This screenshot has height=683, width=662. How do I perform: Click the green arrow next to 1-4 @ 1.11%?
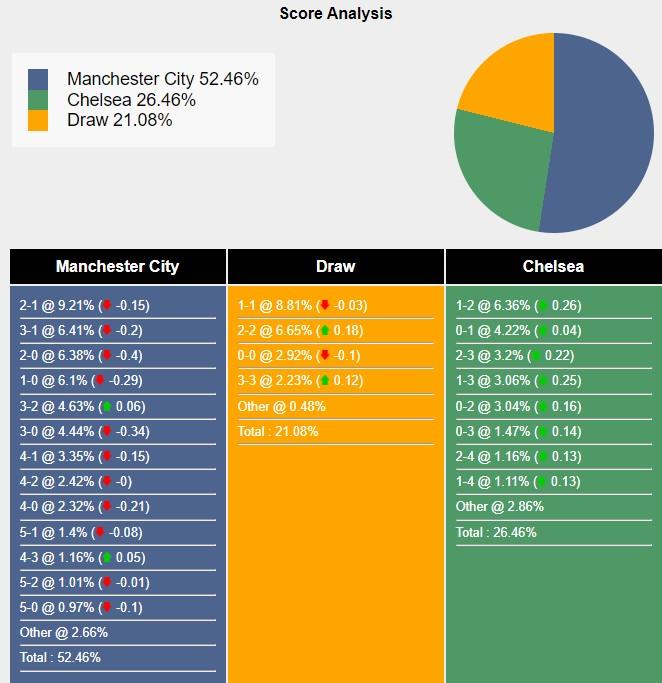tap(542, 481)
